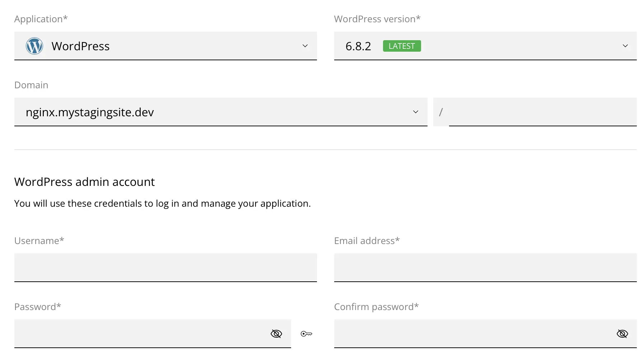Focus the Email address input field

click(x=485, y=267)
